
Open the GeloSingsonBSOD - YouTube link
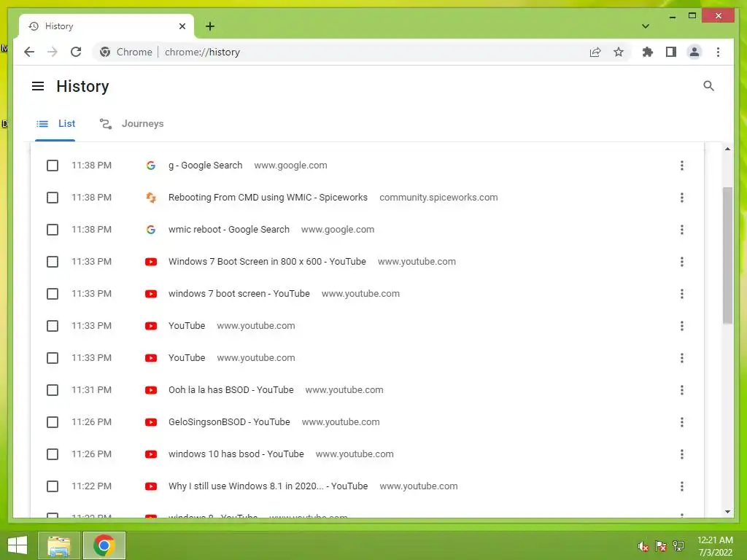[x=229, y=422]
